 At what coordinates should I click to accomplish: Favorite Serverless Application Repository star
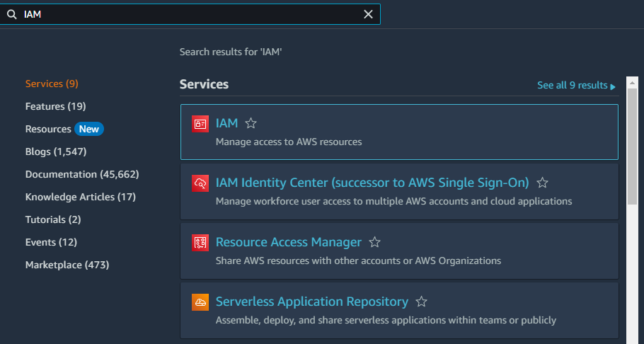click(x=422, y=302)
